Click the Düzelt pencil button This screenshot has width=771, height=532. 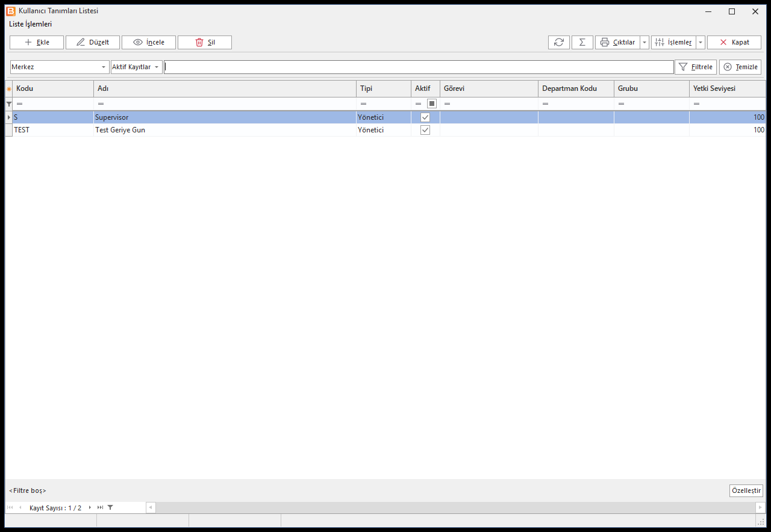coord(93,42)
